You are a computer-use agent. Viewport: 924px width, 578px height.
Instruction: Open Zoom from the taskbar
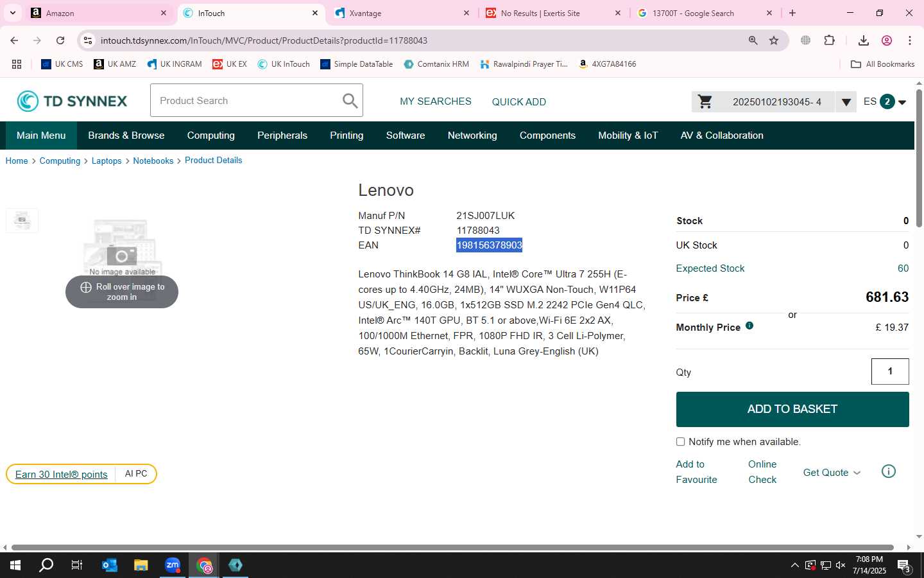pos(173,565)
